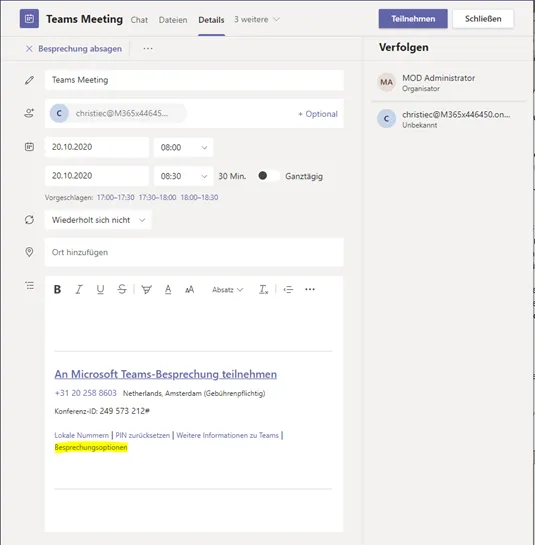Click the X icon beside Besprechung absagen
The image size is (535, 545).
pyautogui.click(x=29, y=49)
